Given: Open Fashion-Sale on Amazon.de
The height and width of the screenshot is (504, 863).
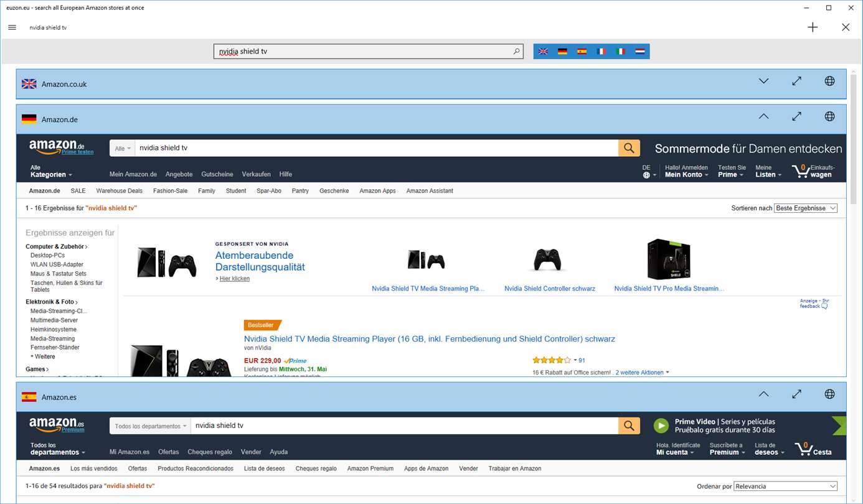Looking at the screenshot, I should (170, 191).
